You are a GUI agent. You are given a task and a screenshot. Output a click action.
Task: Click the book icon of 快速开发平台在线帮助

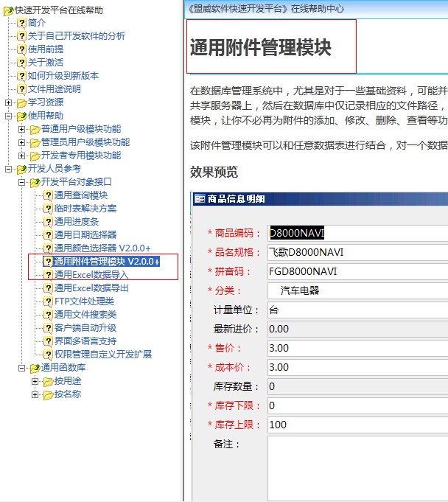(8, 10)
